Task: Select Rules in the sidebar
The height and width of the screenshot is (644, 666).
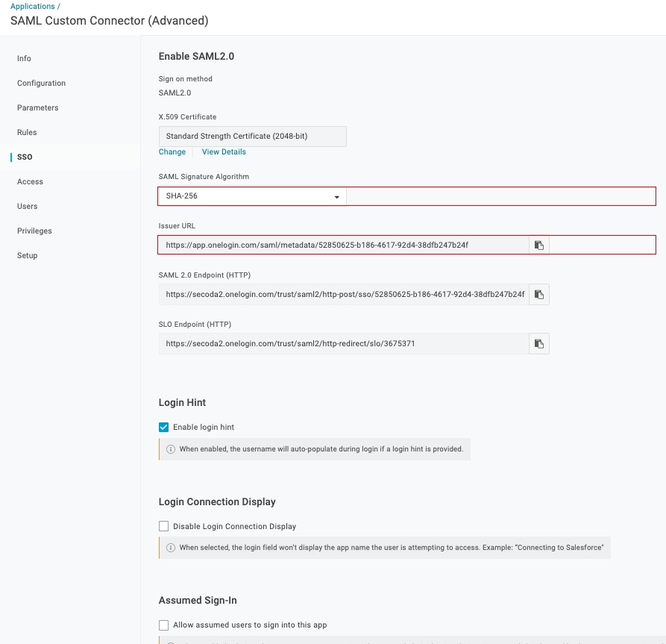Action: [27, 132]
